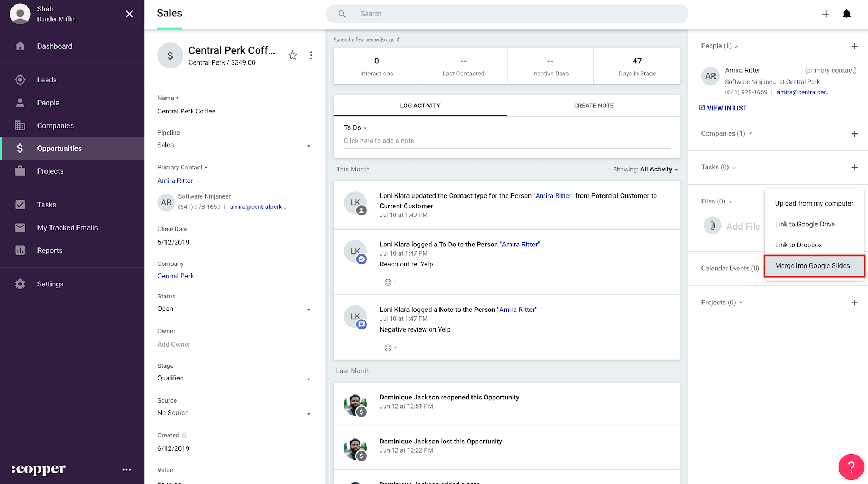Open the Stage Qualified dropdown
This screenshot has height=484, width=868.
[234, 379]
